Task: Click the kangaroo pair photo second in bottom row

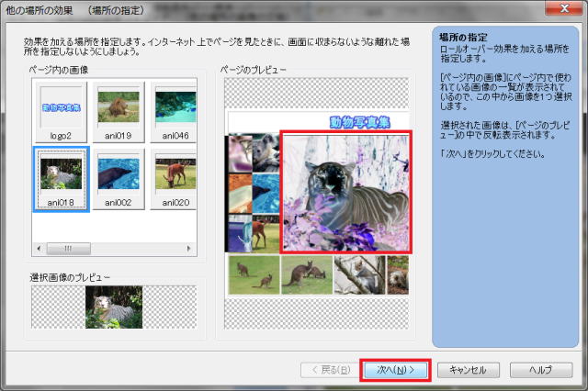Action: tap(307, 275)
